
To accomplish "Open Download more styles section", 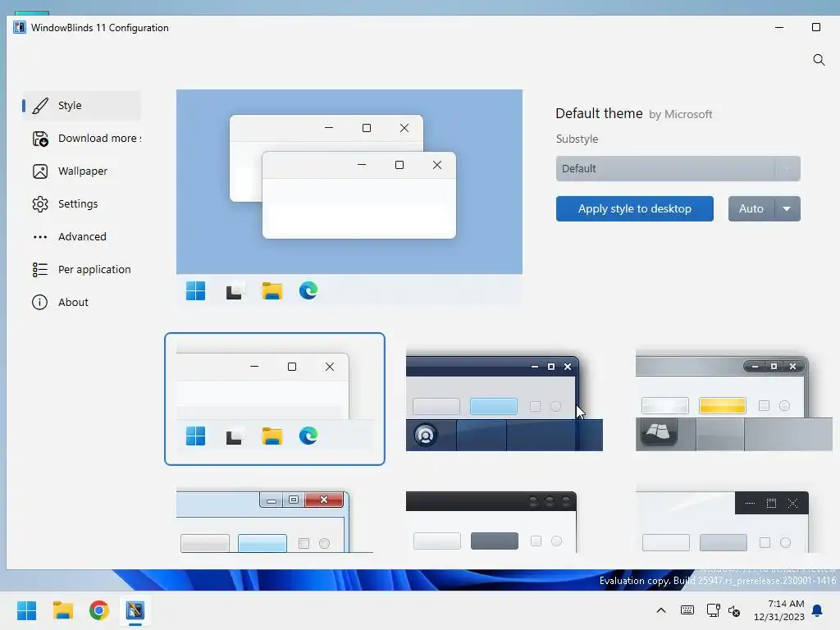I will (82, 138).
